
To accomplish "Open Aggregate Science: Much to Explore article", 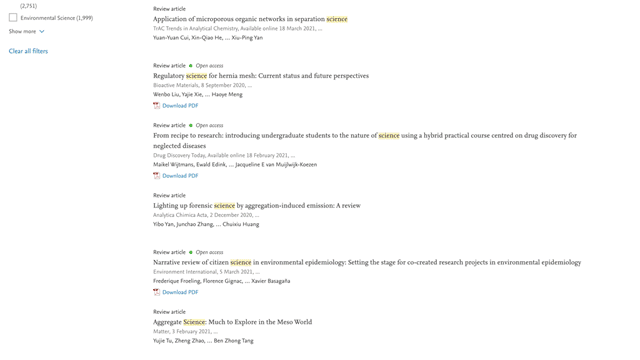I will click(x=232, y=322).
